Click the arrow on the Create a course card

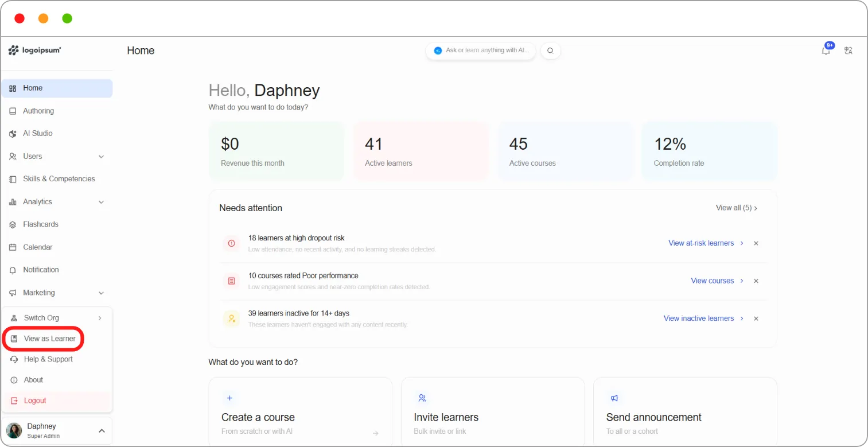pos(376,433)
